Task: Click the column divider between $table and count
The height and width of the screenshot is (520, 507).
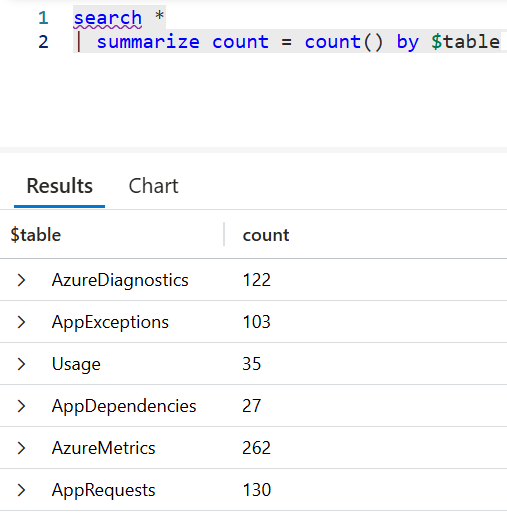Action: [x=224, y=234]
